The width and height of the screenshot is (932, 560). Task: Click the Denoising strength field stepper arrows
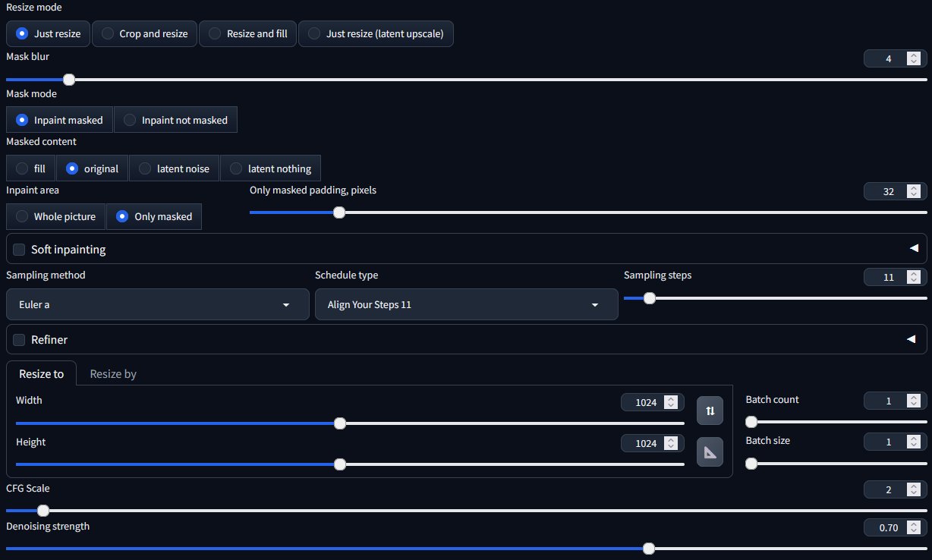tap(914, 527)
